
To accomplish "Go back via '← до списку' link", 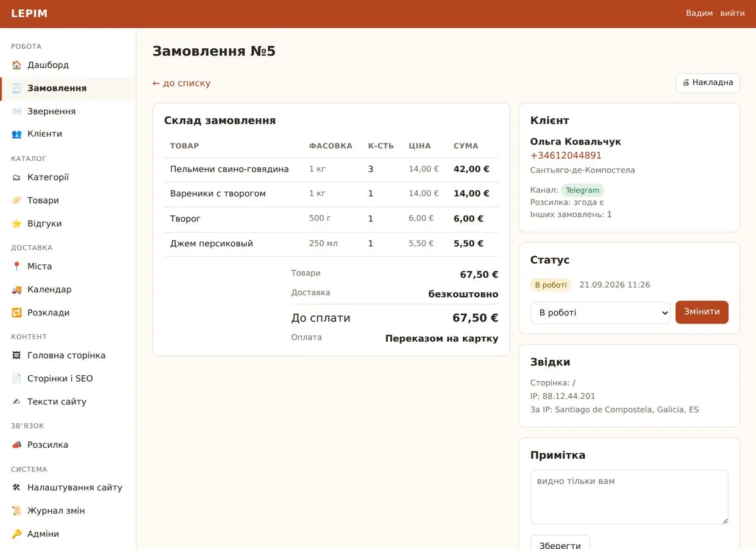I will click(x=182, y=83).
